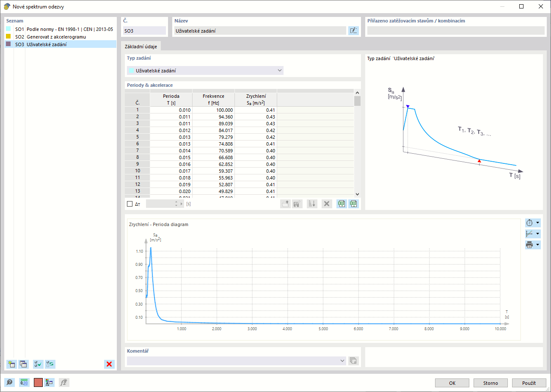Create a new response spectrum in the list
Image resolution: width=551 pixels, height=392 pixels.
(11, 364)
